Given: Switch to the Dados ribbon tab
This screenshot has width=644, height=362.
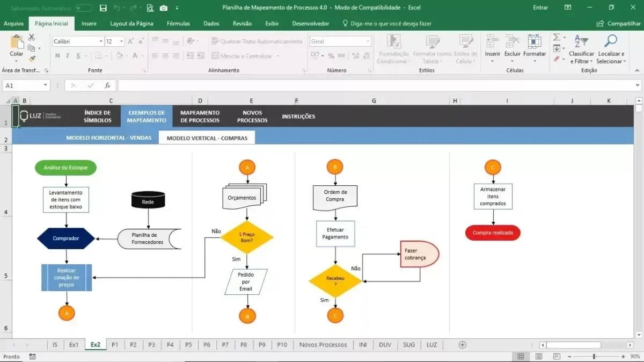Looking at the screenshot, I should pyautogui.click(x=211, y=24).
